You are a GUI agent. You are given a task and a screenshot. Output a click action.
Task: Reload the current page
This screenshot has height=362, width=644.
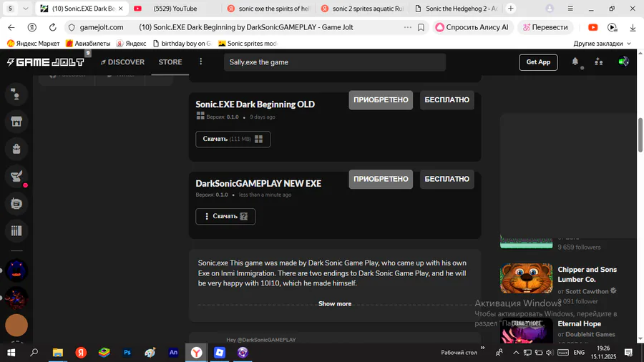pyautogui.click(x=52, y=27)
